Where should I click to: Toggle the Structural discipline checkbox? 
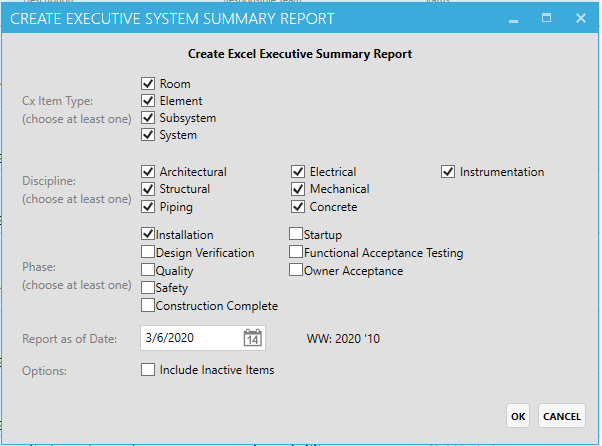(148, 189)
